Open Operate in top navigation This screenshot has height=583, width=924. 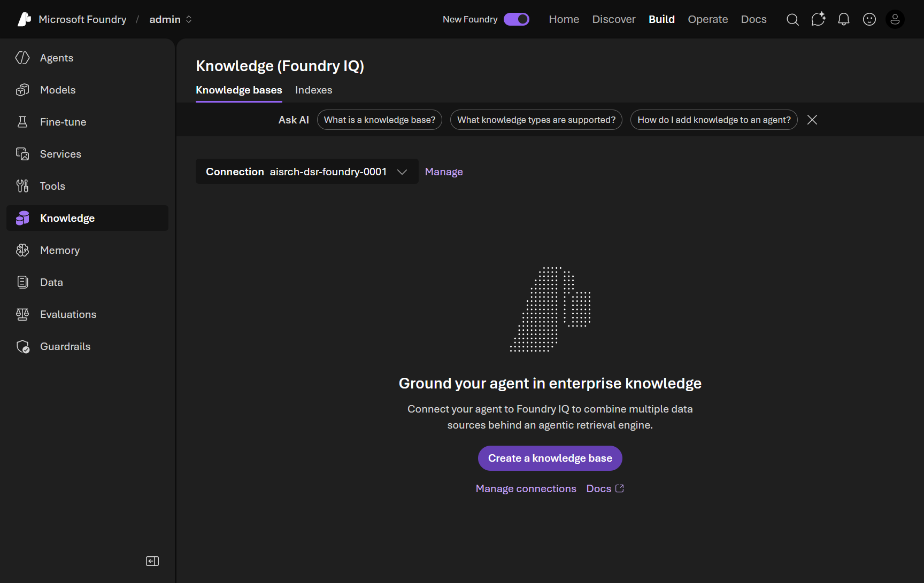click(x=708, y=19)
